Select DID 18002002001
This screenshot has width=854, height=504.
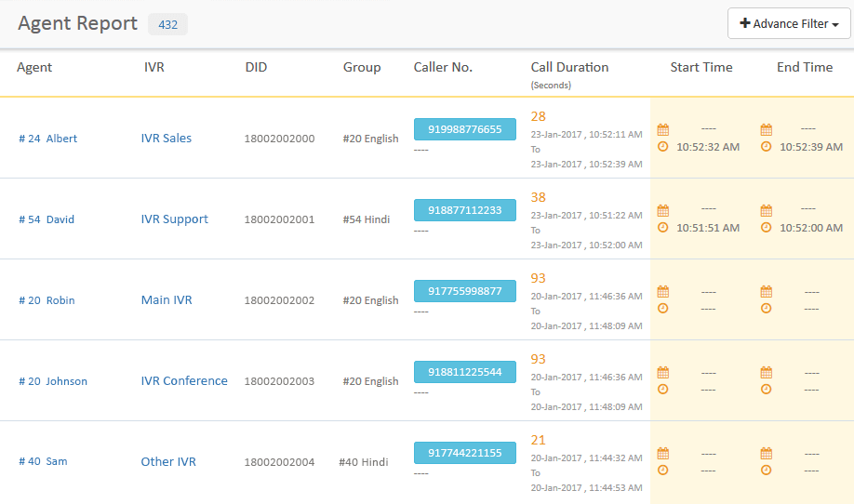(x=279, y=219)
